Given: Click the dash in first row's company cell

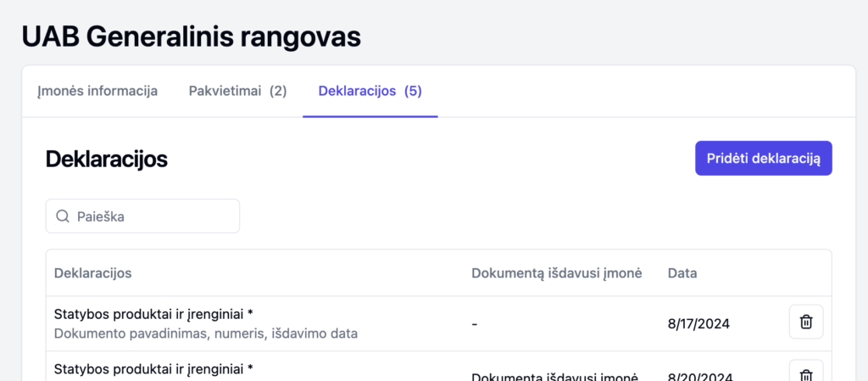Looking at the screenshot, I should tap(475, 323).
